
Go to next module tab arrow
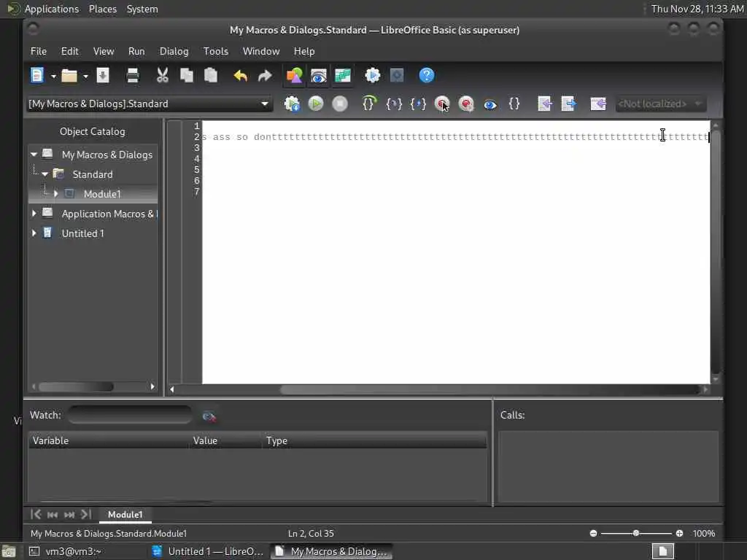pos(69,514)
